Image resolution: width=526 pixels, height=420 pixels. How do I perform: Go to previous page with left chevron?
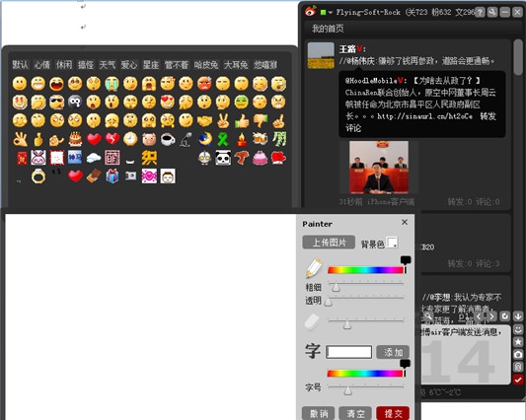click(479, 316)
